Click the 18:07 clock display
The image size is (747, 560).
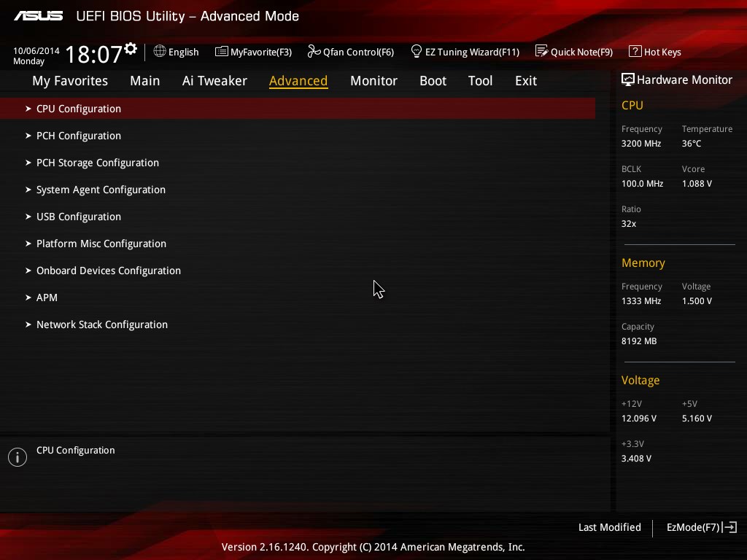click(x=94, y=54)
